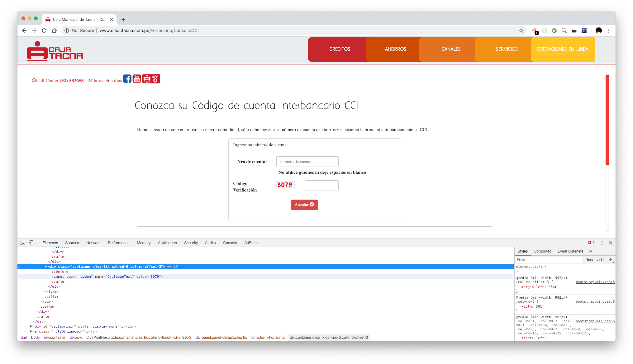Toggle the :hov pseudo-class panel
This screenshot has width=633, height=364.
pyautogui.click(x=589, y=259)
